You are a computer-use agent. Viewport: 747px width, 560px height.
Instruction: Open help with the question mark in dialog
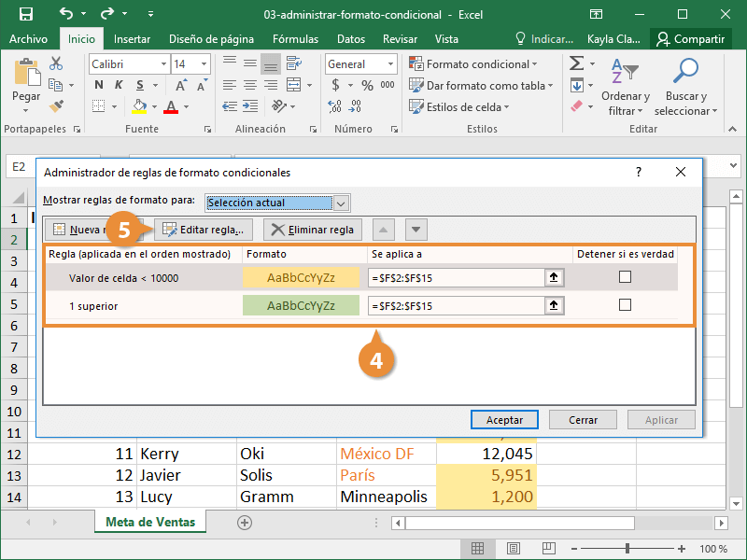point(639,172)
